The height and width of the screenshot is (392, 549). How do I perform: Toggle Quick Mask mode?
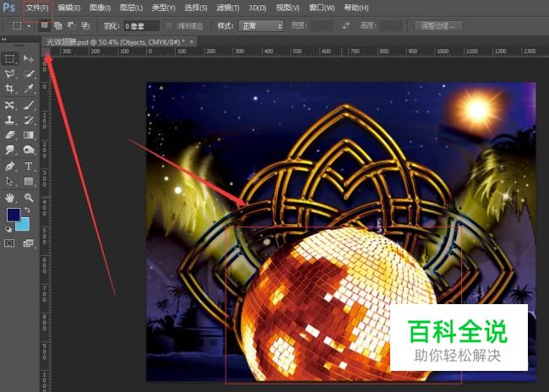(x=9, y=243)
